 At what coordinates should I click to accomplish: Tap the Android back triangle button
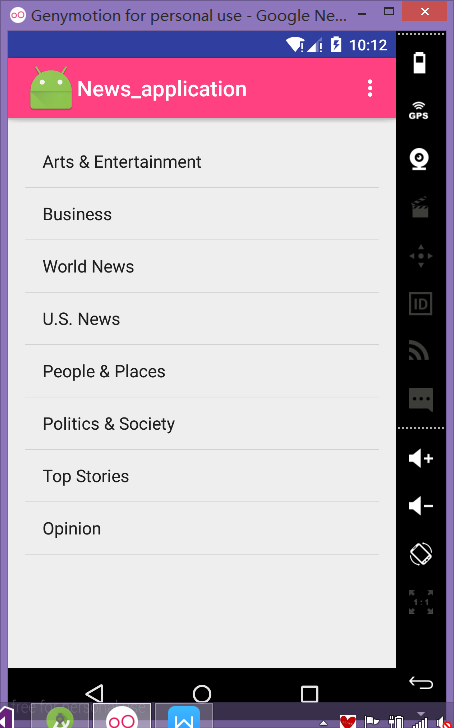pos(95,694)
